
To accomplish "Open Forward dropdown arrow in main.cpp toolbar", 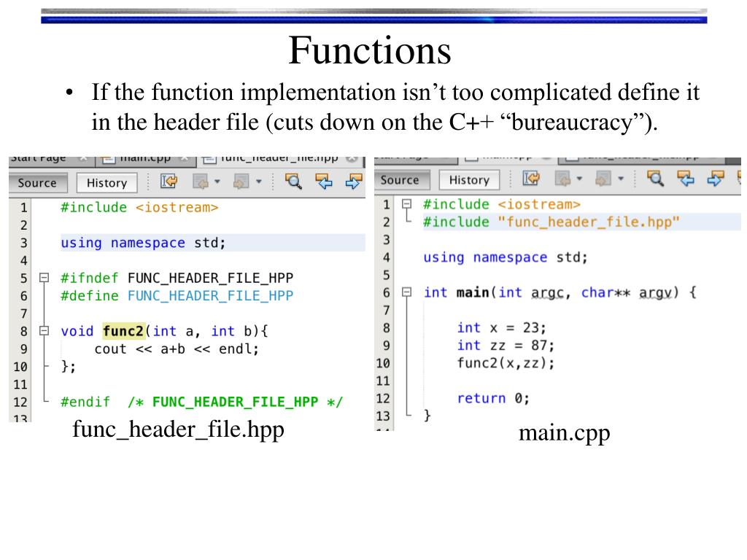I will point(622,179).
